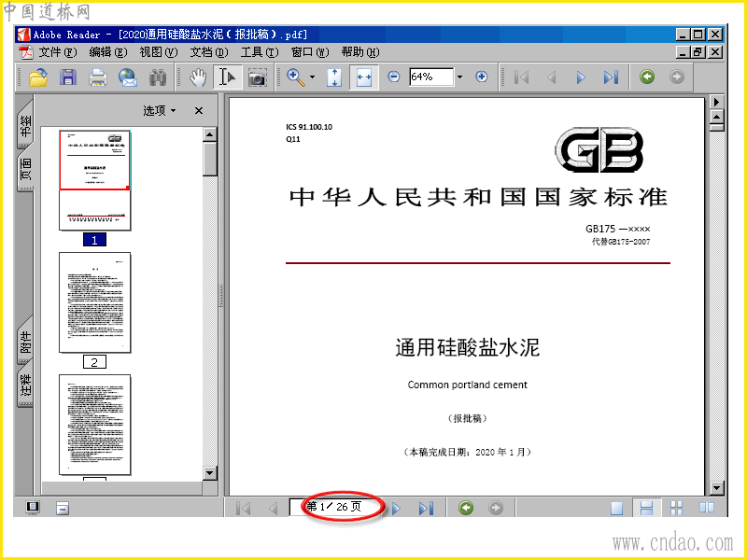Click the small window icon in status bar

click(63, 508)
